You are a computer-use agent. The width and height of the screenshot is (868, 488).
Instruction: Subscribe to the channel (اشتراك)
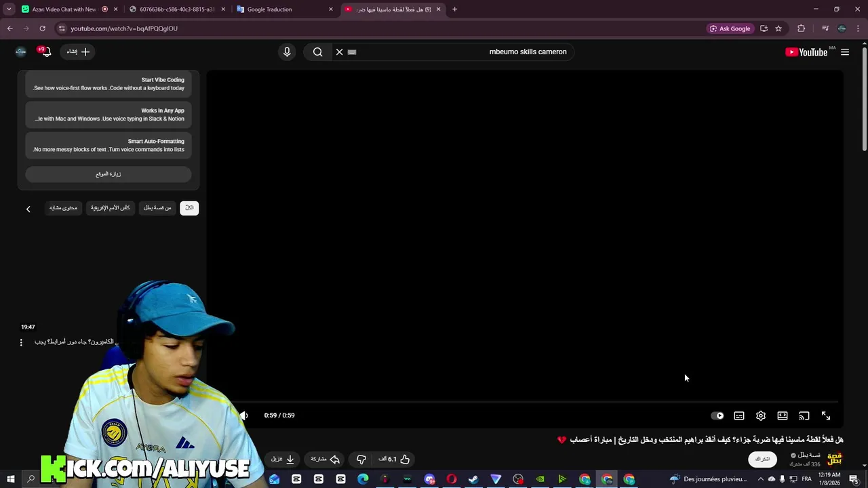(x=763, y=459)
